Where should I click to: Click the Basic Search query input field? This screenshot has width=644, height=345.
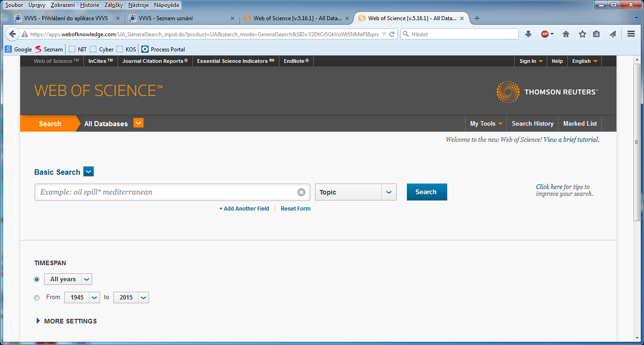point(172,192)
